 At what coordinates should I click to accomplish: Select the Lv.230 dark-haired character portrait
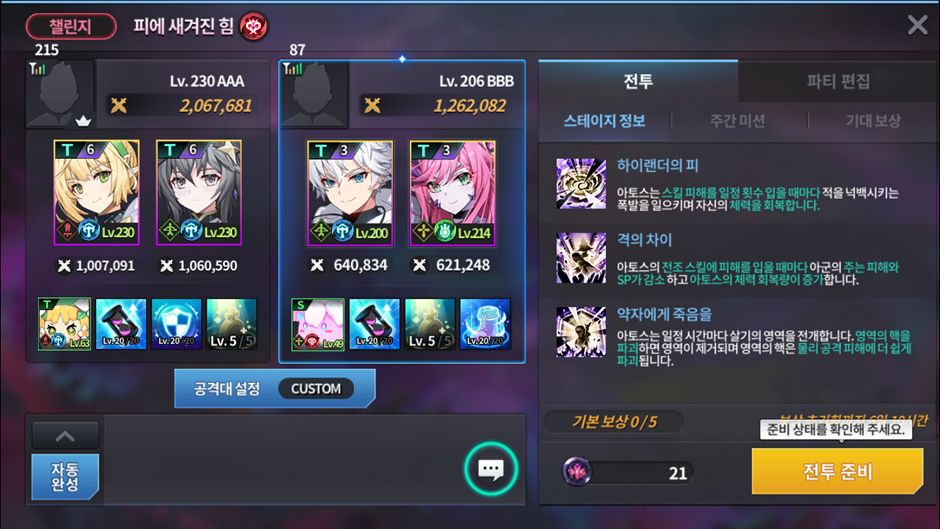pyautogui.click(x=199, y=193)
